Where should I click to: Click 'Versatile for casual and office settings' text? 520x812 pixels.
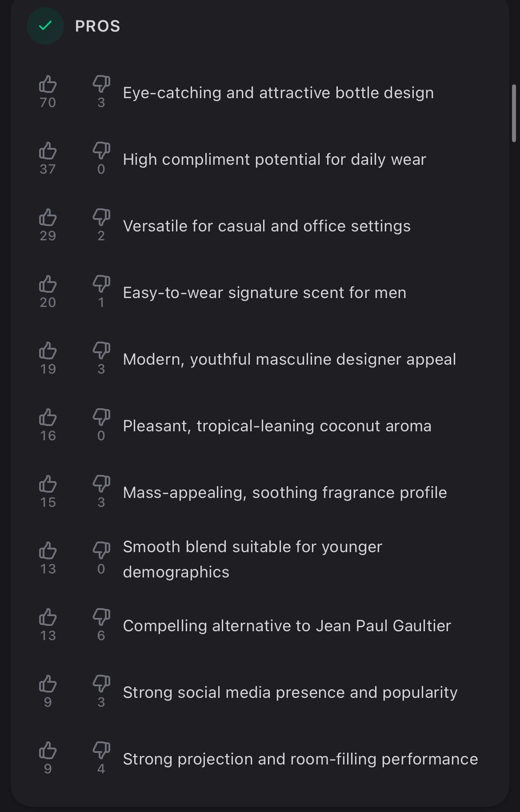pos(266,226)
